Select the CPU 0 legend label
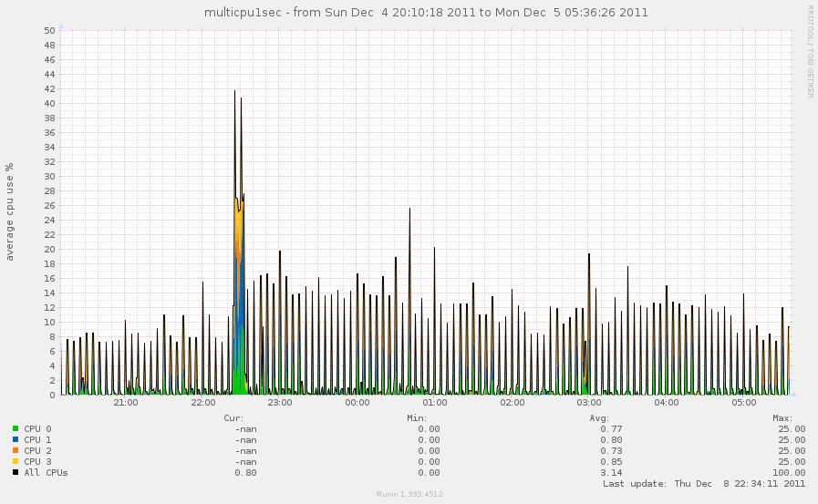 (x=37, y=428)
